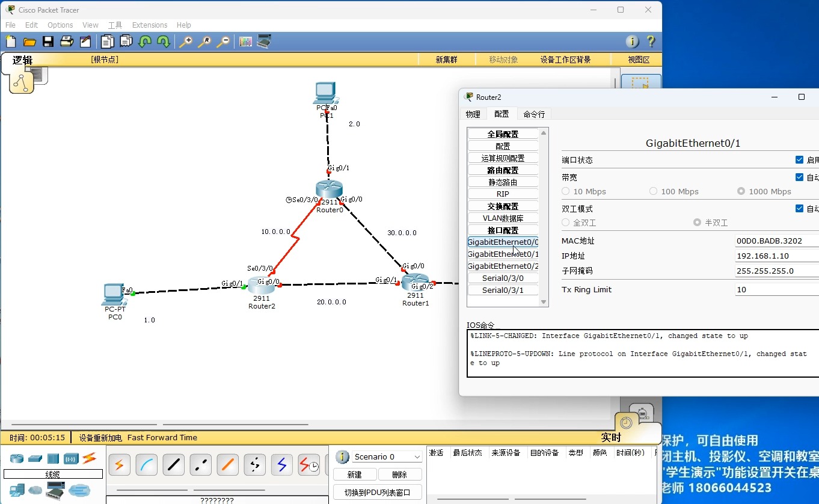This screenshot has height=504, width=819.
Task: Click 切换到PDU列表窗口 button
Action: click(378, 493)
